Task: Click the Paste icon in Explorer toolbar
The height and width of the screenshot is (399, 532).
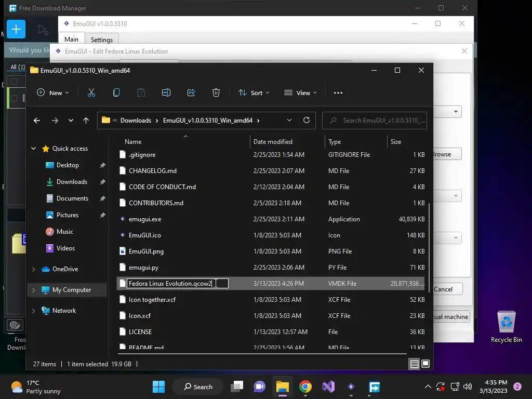Action: pos(141,92)
